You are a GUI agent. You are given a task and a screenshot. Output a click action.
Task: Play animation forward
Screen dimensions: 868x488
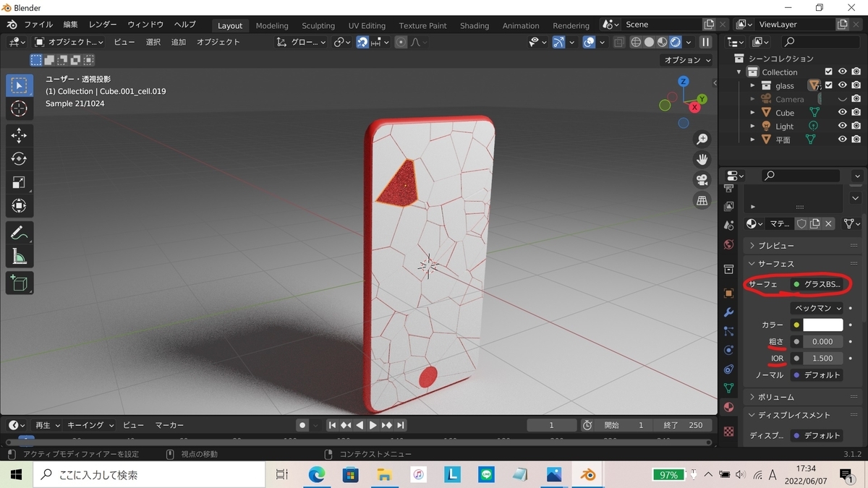pyautogui.click(x=373, y=425)
